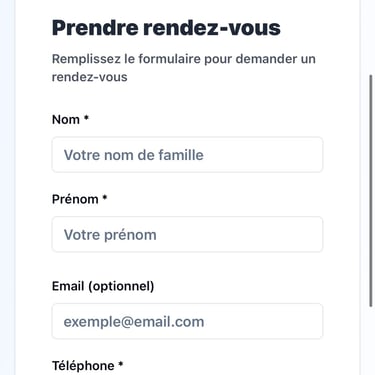Click the Votre nom de famille placeholder
Screen dimensions: 375x375
pos(134,155)
